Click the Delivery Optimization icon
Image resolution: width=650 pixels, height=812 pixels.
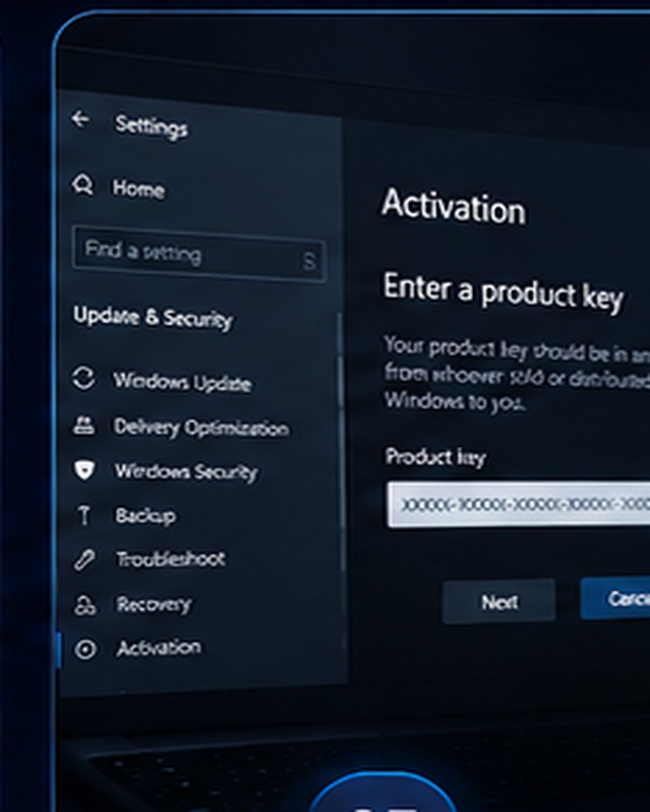(x=84, y=425)
